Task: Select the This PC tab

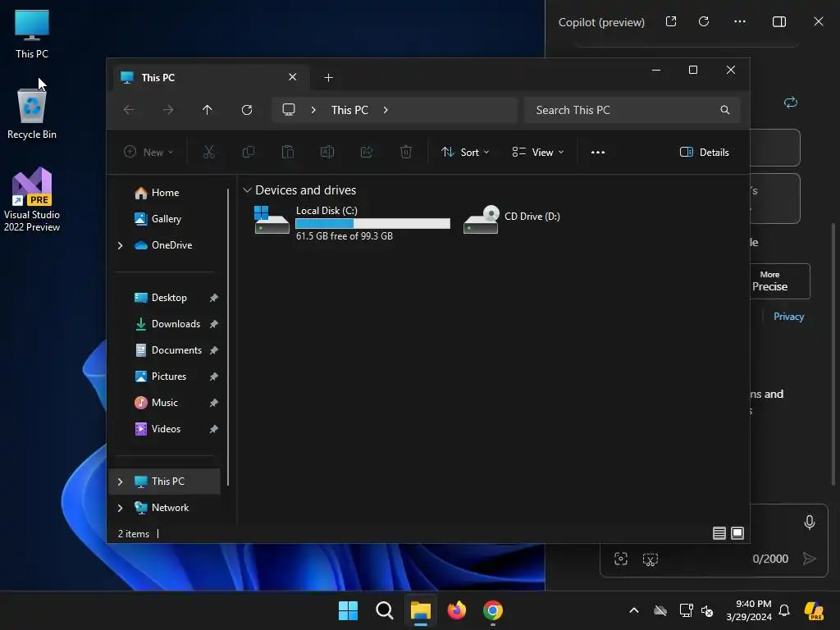Action: point(211,77)
